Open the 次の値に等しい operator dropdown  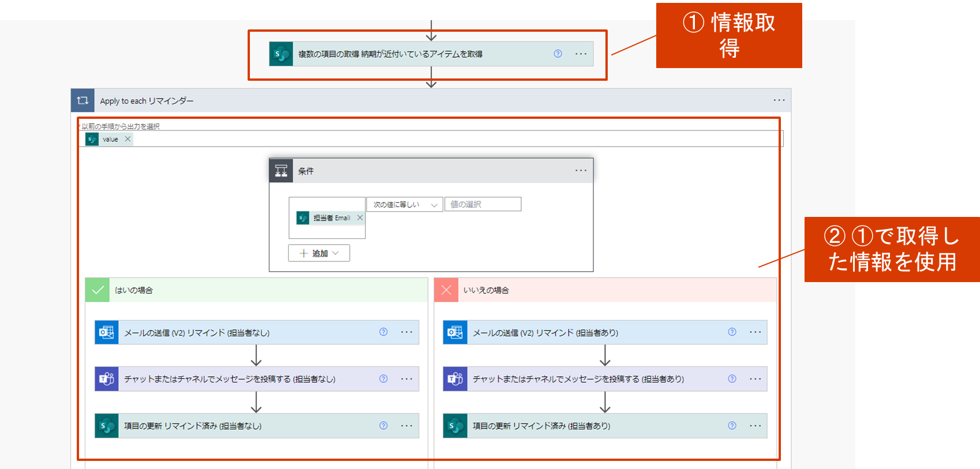[x=405, y=204]
